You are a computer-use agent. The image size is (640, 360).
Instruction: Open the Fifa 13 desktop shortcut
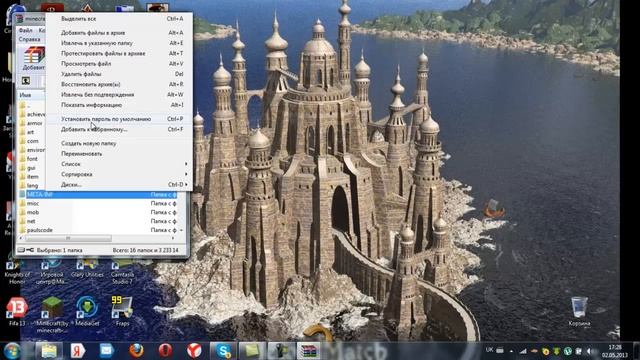[17, 312]
